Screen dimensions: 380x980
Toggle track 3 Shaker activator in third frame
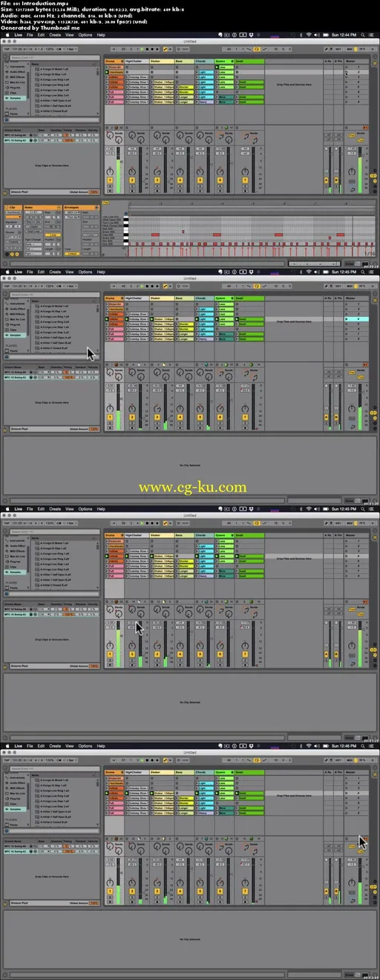click(156, 654)
